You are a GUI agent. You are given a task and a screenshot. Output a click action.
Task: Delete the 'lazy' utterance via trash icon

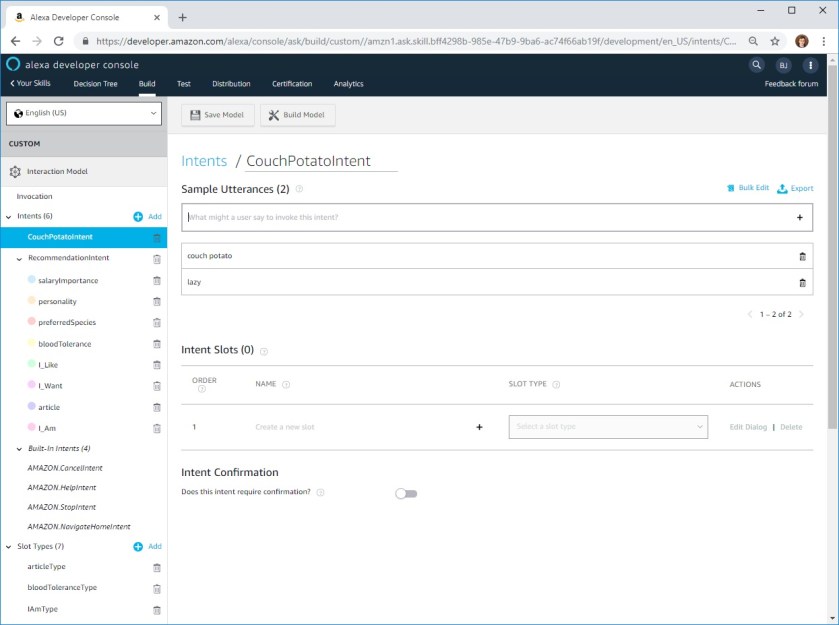[x=802, y=283]
